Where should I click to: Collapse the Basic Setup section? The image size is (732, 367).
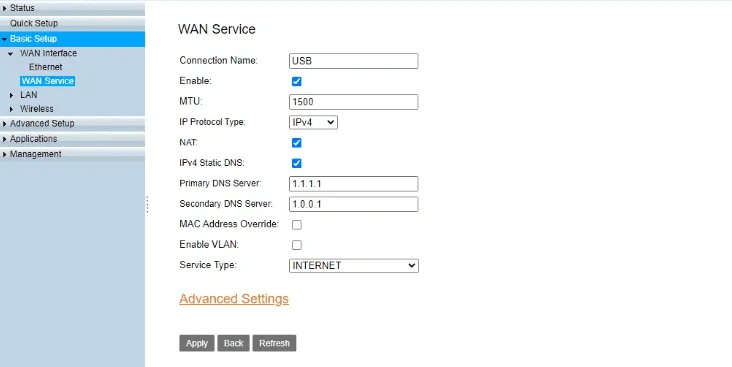(x=5, y=39)
